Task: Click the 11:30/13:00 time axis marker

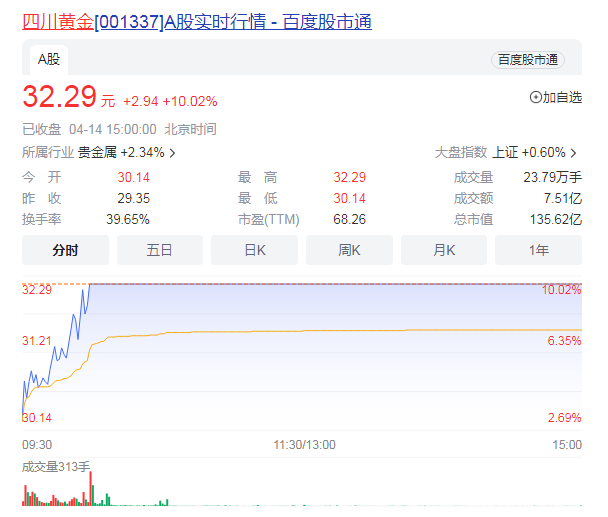Action: point(305,444)
